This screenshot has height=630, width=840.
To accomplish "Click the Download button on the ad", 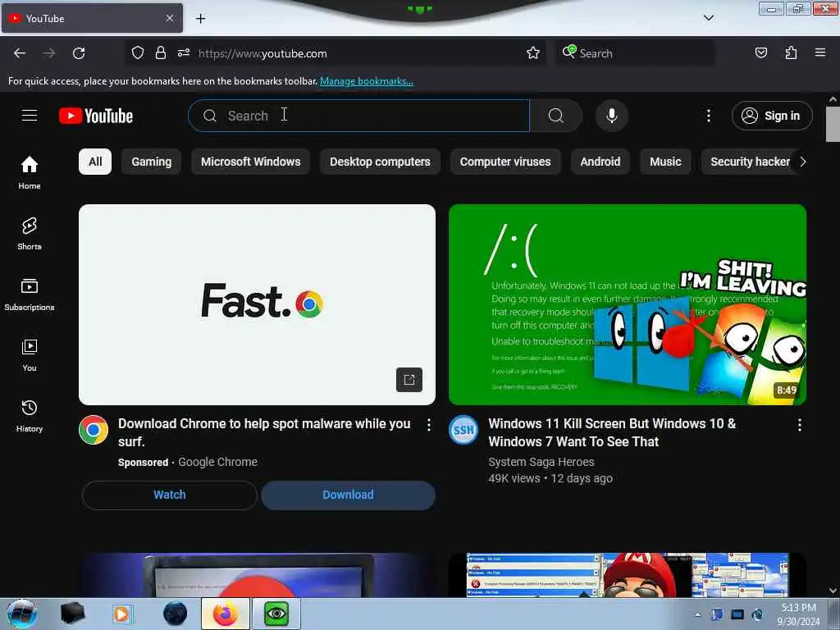I will click(348, 495).
